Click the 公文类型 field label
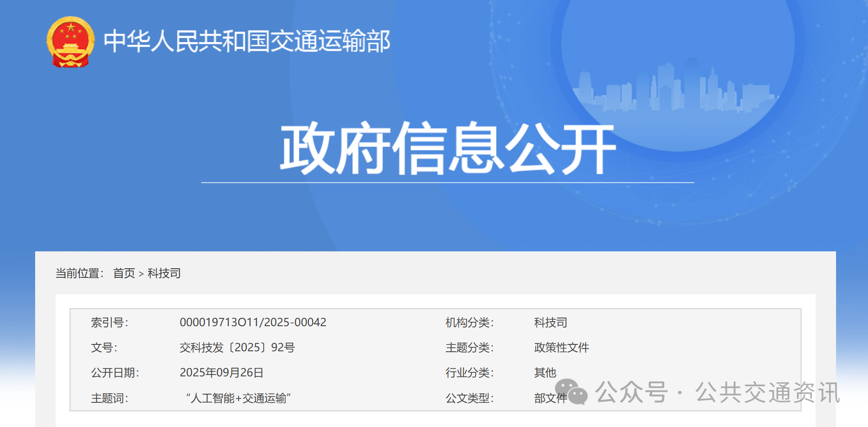Screen dimensions: 868x427 (x=469, y=398)
